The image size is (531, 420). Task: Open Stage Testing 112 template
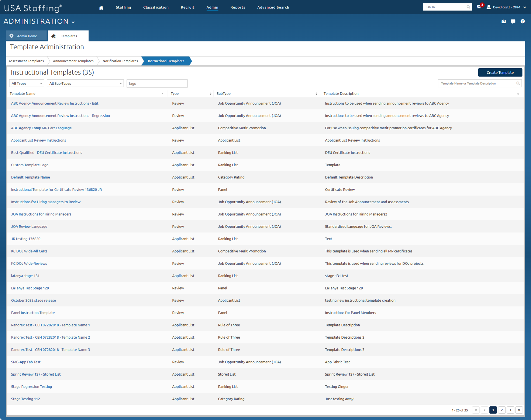(x=25, y=399)
